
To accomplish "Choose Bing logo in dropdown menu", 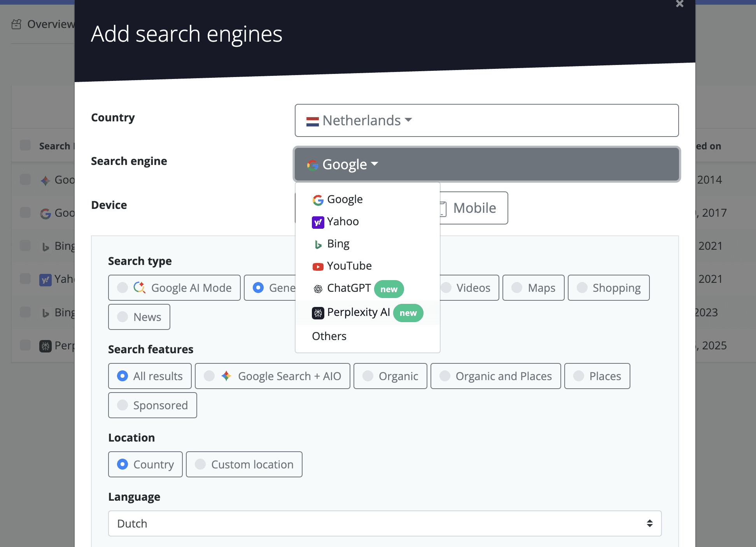I will [x=318, y=244].
